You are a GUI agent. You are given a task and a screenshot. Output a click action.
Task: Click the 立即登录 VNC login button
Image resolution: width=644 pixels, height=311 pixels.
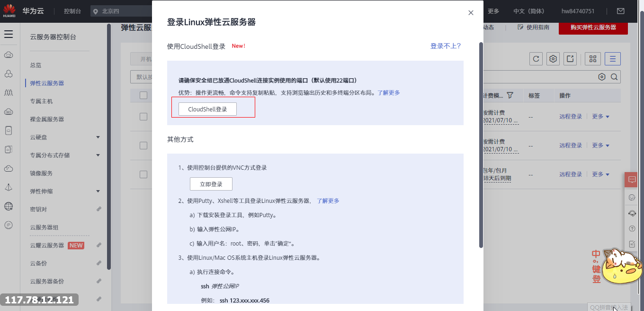coord(211,184)
